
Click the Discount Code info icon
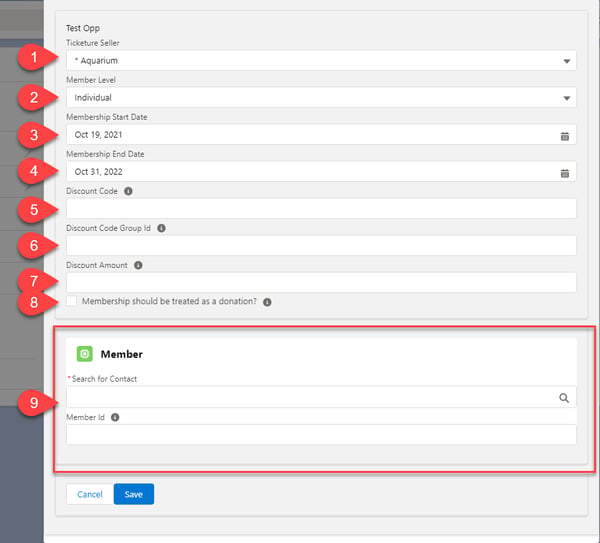128,191
